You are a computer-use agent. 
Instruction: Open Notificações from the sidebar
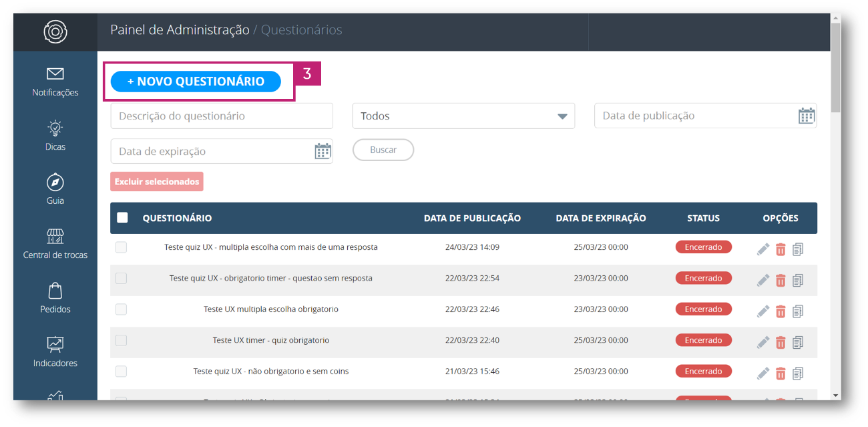(x=55, y=82)
